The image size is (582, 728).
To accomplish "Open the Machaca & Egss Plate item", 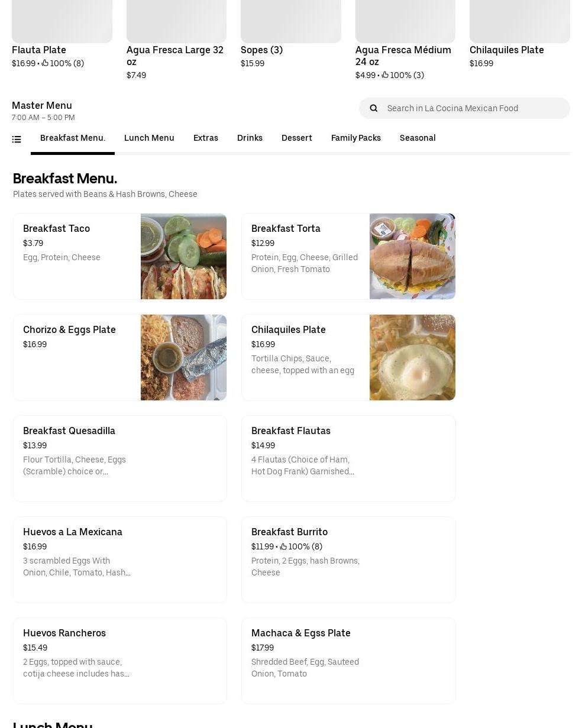I will point(348,661).
